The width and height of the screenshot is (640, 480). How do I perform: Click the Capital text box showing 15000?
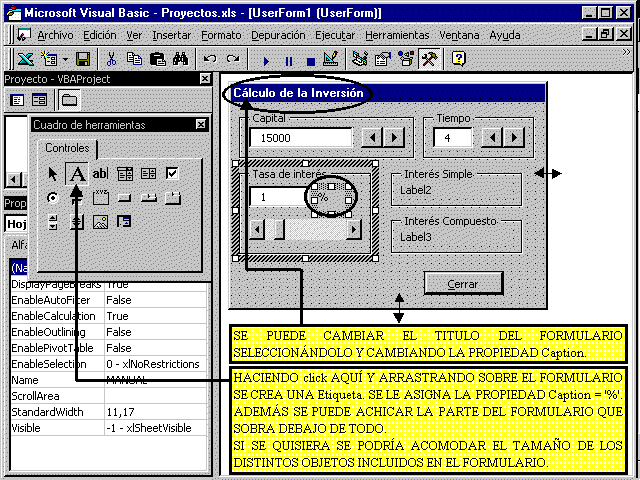(x=301, y=138)
